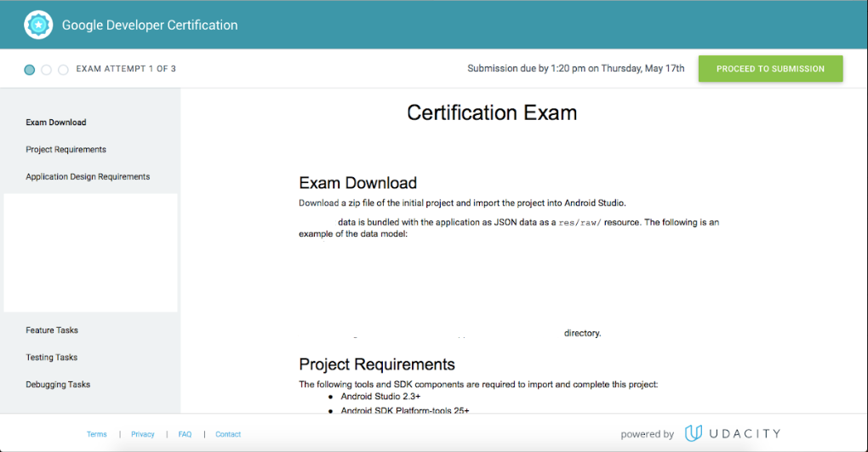This screenshot has width=868, height=452.
Task: Click the Certification Exam page heading
Action: pos(492,113)
